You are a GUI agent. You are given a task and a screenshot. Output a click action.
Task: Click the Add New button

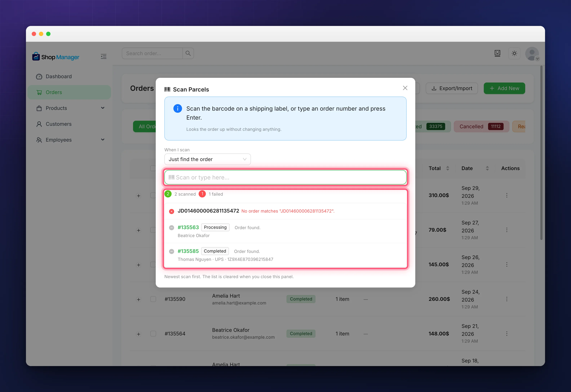[x=504, y=88]
